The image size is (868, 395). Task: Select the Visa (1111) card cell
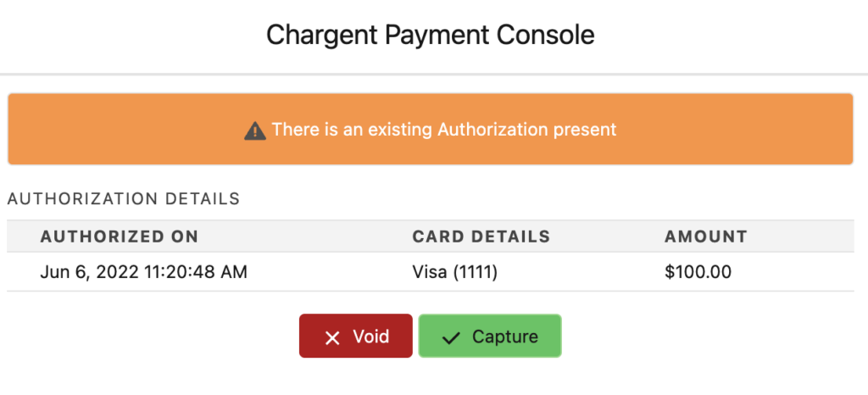[x=454, y=272]
